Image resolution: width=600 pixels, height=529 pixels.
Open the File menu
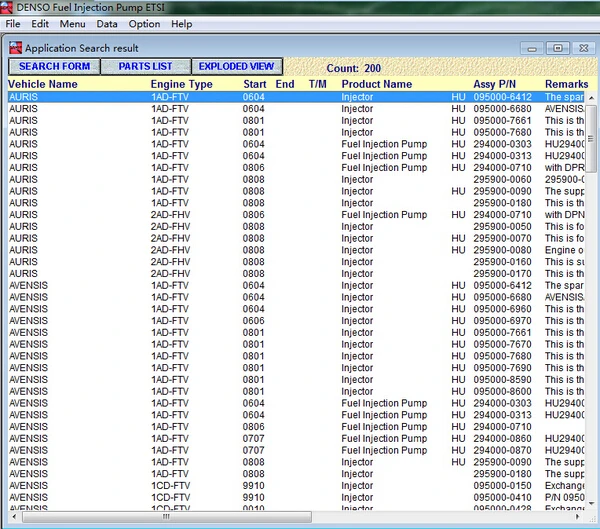tap(13, 24)
